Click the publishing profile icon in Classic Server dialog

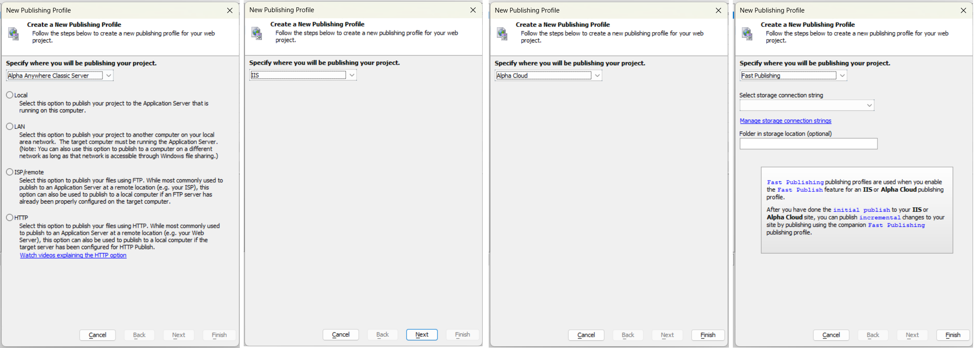13,33
